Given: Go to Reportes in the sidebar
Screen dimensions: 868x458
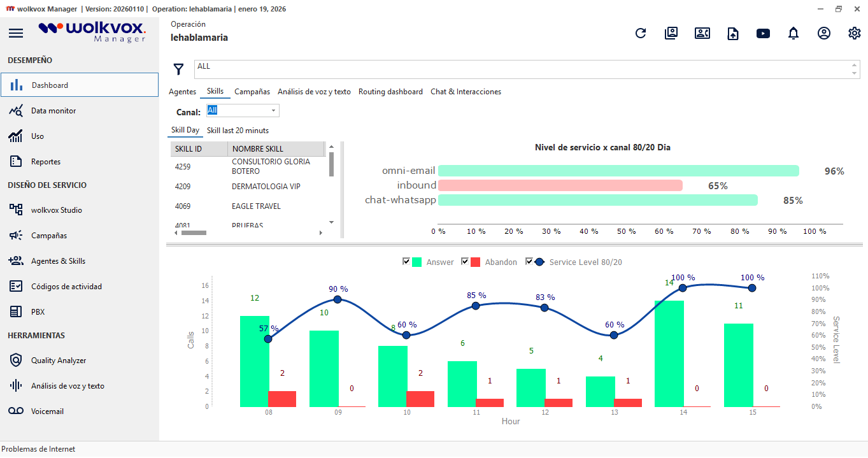Looking at the screenshot, I should pos(46,162).
